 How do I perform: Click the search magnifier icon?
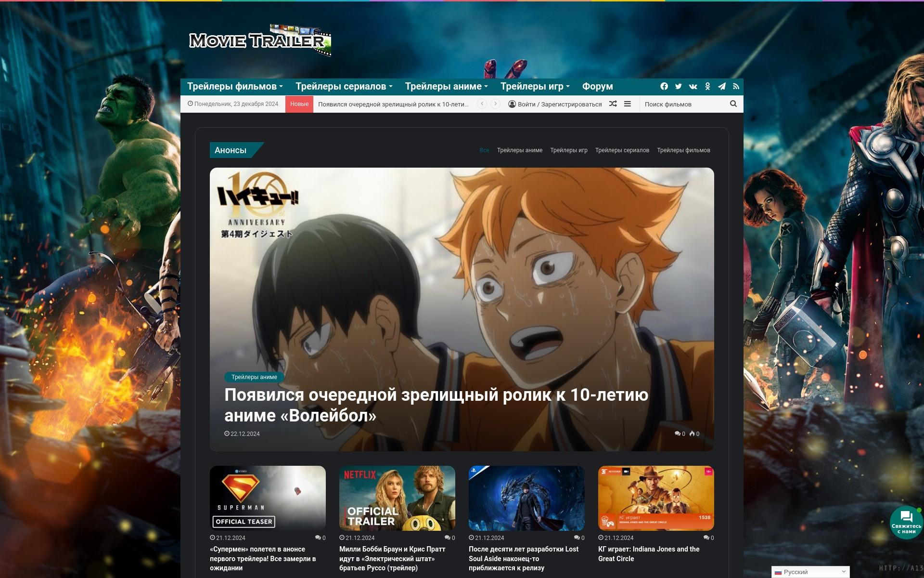pyautogui.click(x=733, y=104)
